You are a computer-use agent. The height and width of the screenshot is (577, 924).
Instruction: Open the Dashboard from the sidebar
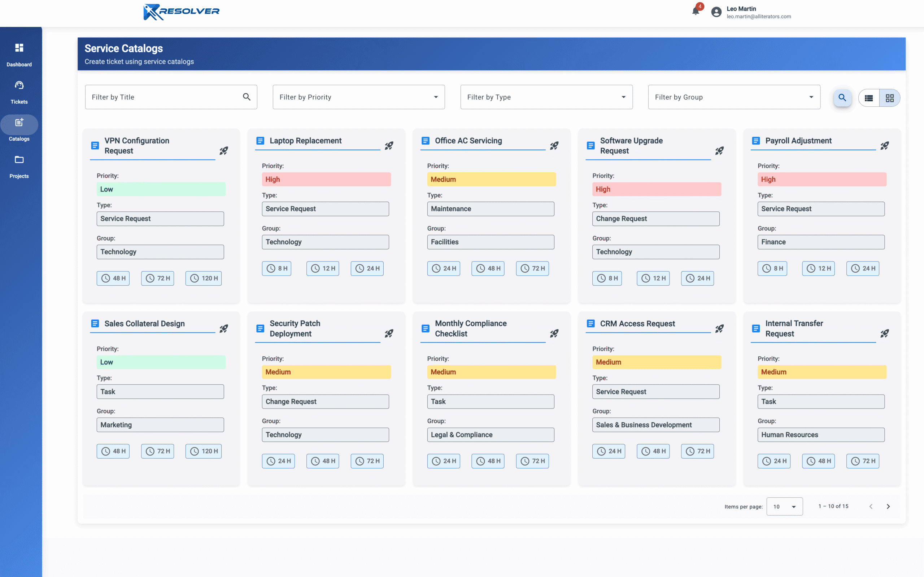point(19,53)
